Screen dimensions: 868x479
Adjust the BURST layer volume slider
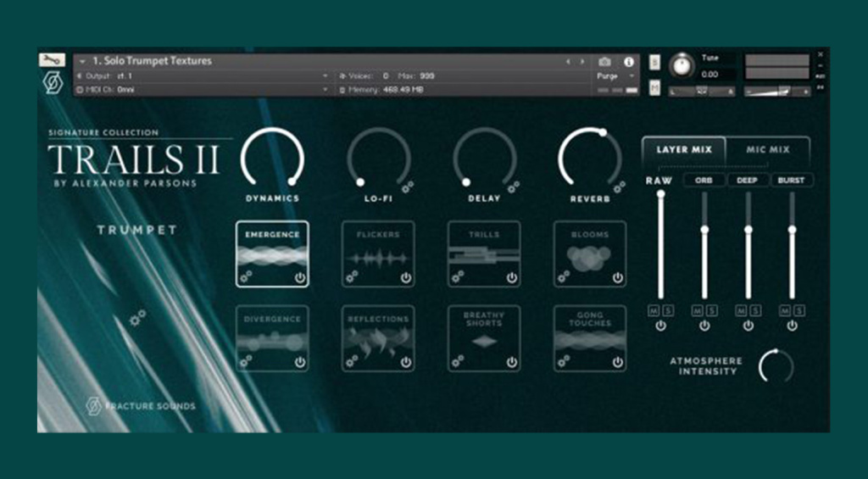coord(793,229)
